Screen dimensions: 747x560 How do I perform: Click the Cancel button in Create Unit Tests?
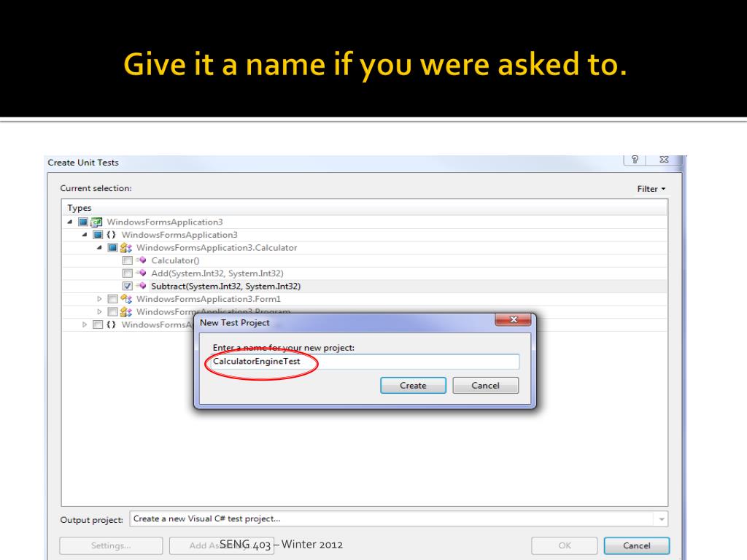point(636,545)
